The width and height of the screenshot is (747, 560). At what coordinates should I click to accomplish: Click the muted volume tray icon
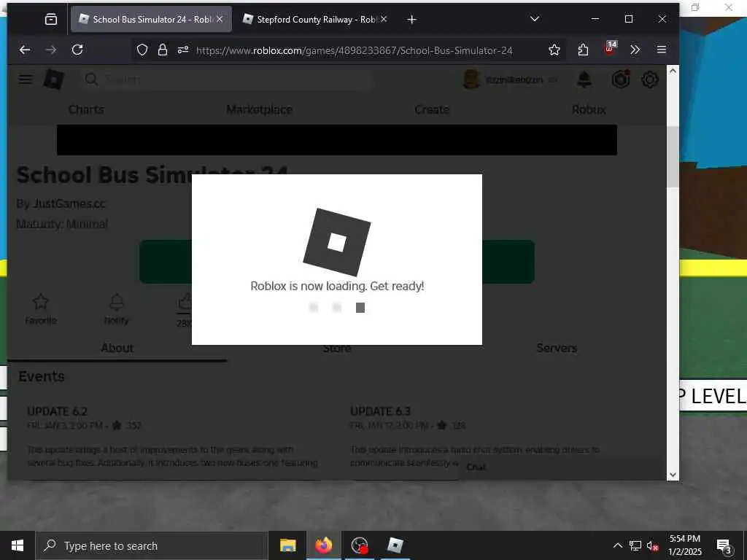click(x=653, y=545)
